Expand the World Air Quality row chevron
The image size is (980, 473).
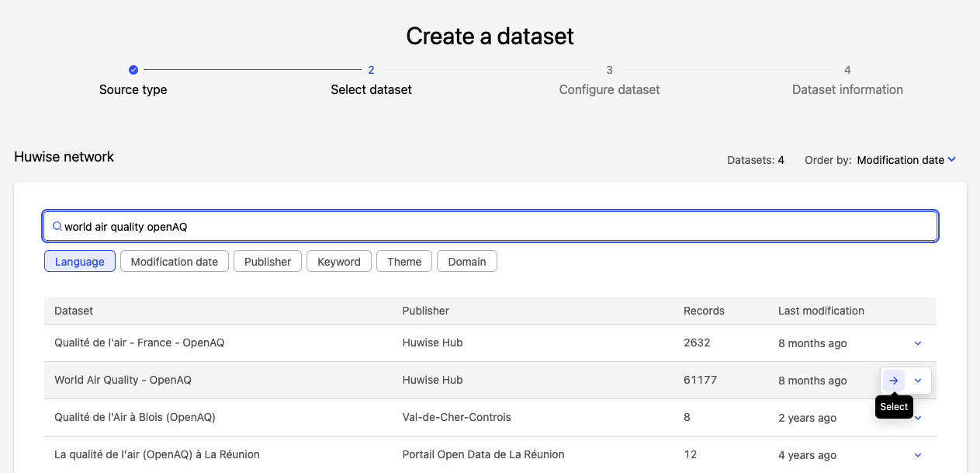coord(918,381)
